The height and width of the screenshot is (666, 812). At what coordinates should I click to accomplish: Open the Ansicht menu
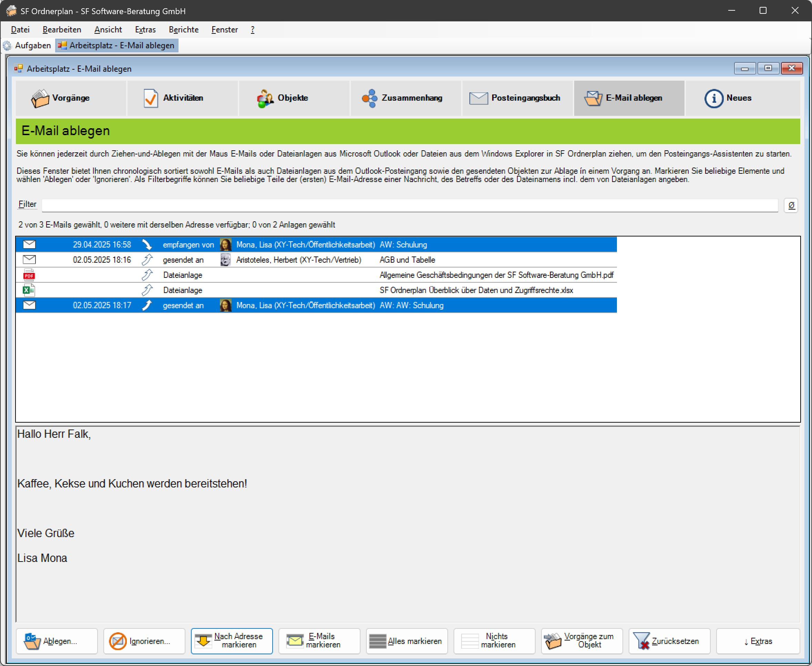point(108,30)
